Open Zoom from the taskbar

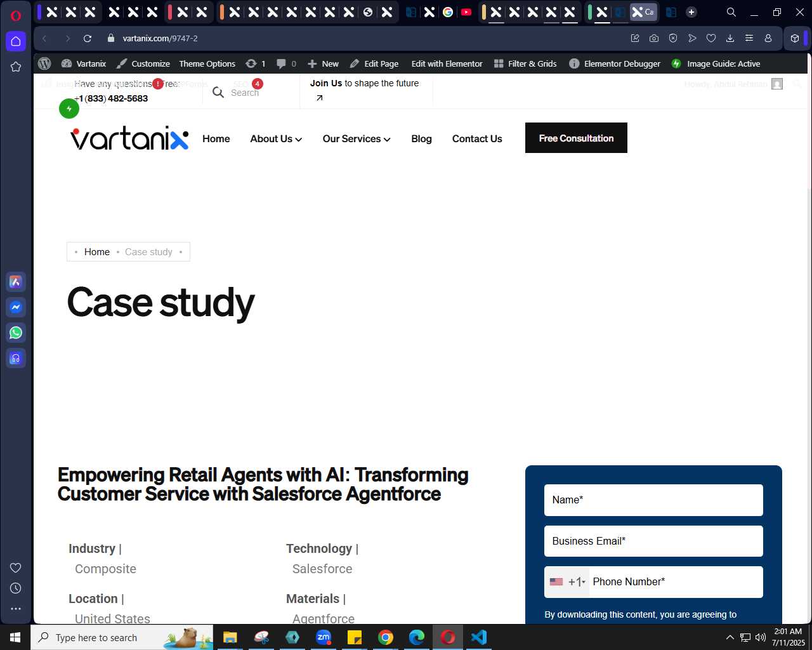pyautogui.click(x=324, y=637)
